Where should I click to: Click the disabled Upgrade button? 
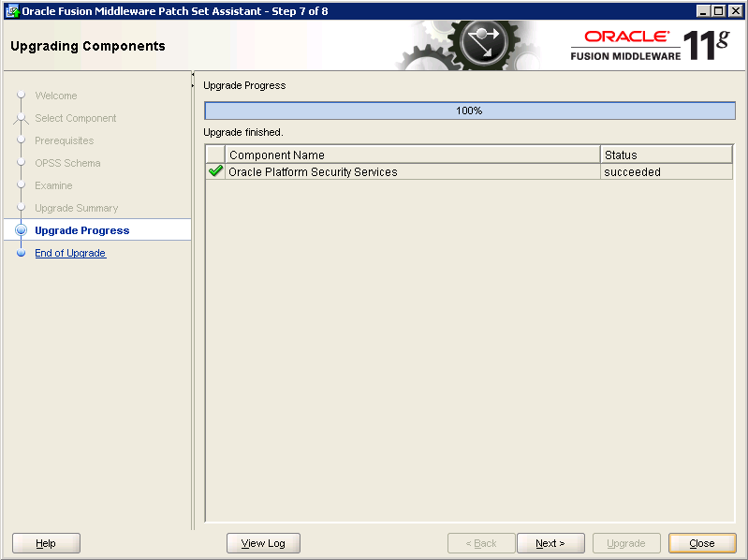(626, 543)
